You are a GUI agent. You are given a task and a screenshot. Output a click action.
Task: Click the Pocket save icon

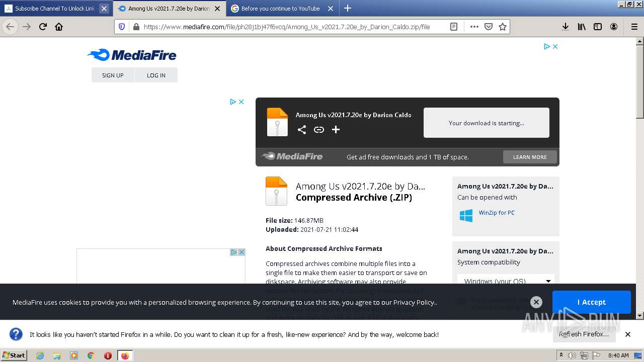tap(488, 27)
